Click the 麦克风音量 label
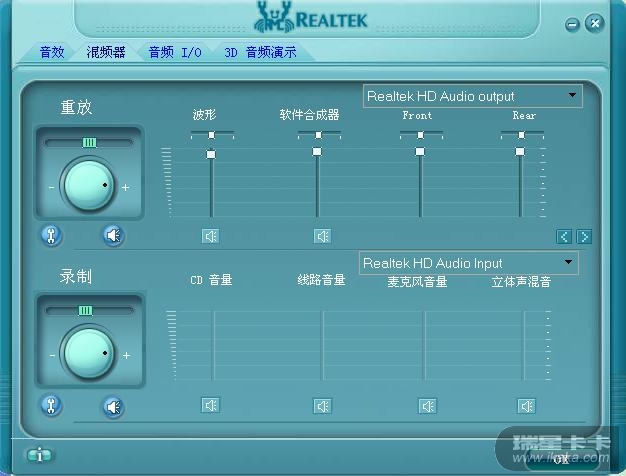 click(417, 282)
